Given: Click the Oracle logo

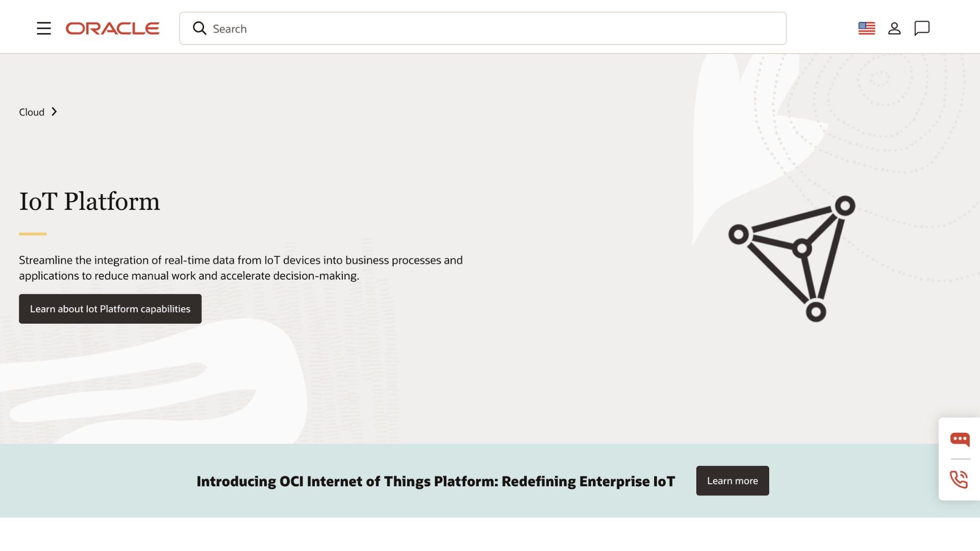Looking at the screenshot, I should [x=112, y=29].
